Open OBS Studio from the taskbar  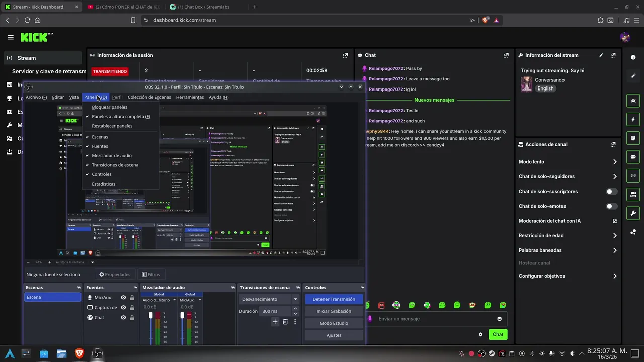[x=97, y=353]
